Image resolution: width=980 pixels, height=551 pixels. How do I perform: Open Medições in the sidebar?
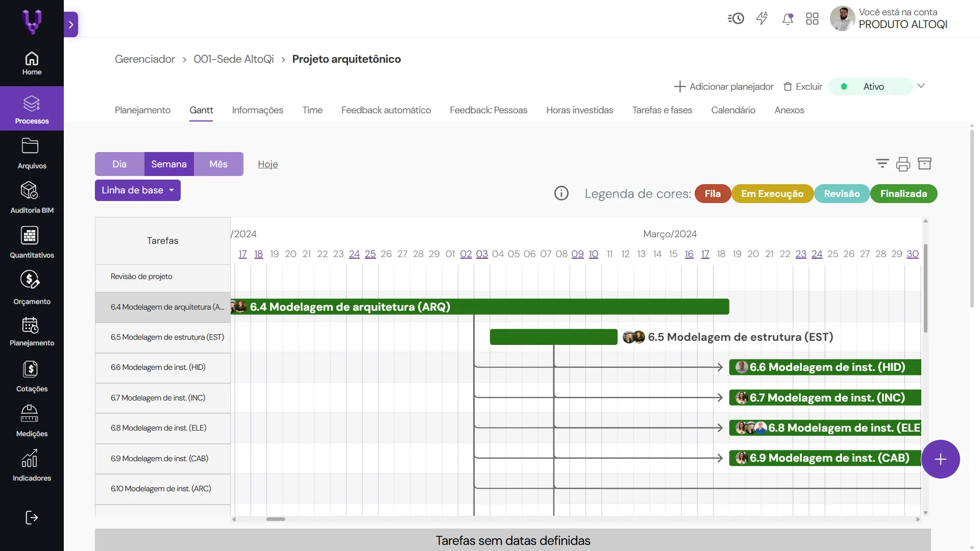pyautogui.click(x=32, y=421)
